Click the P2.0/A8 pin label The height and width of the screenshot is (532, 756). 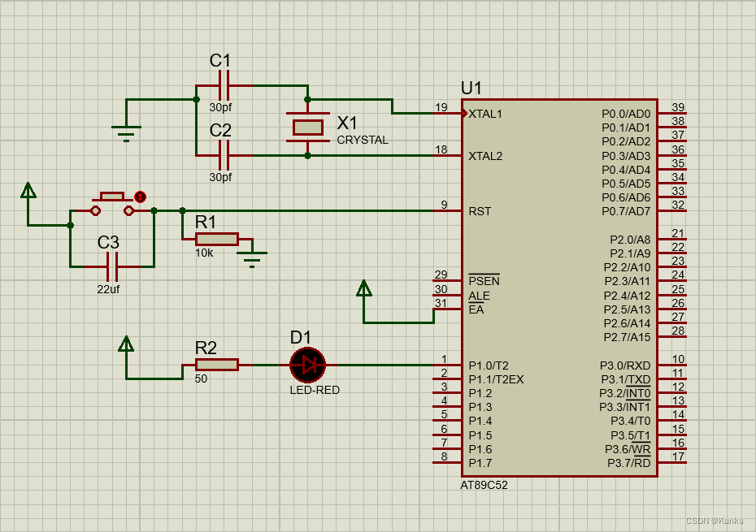(x=630, y=240)
